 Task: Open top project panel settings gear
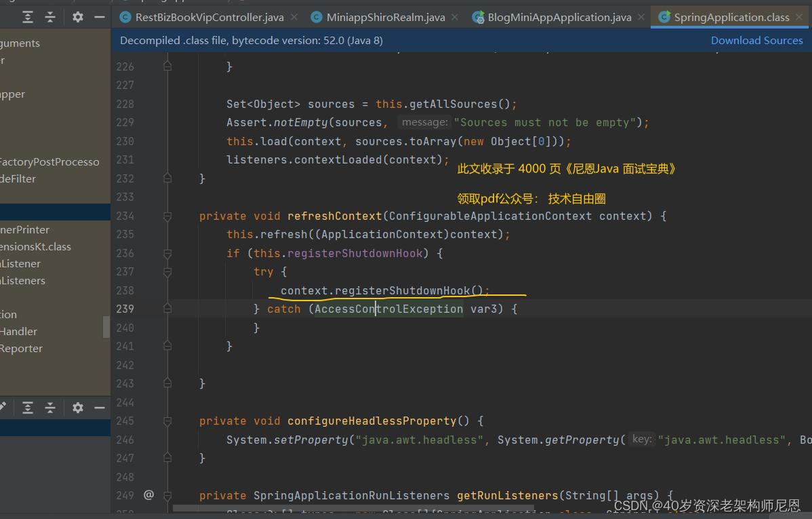(x=78, y=17)
